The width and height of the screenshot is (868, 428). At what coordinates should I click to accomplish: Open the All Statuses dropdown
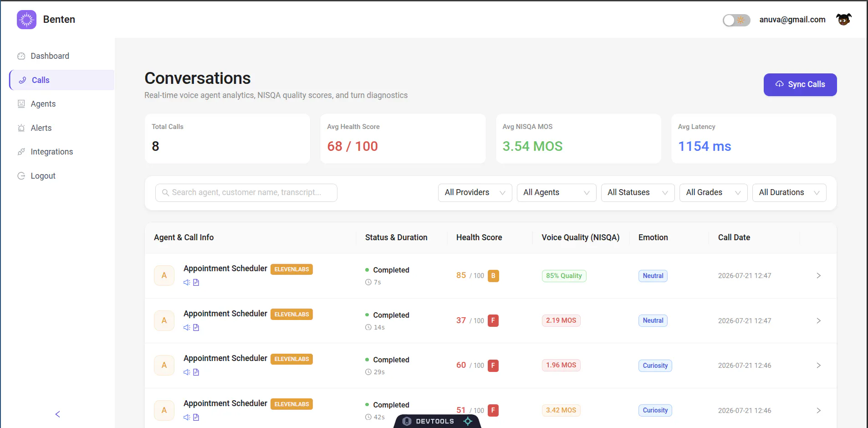(x=638, y=193)
